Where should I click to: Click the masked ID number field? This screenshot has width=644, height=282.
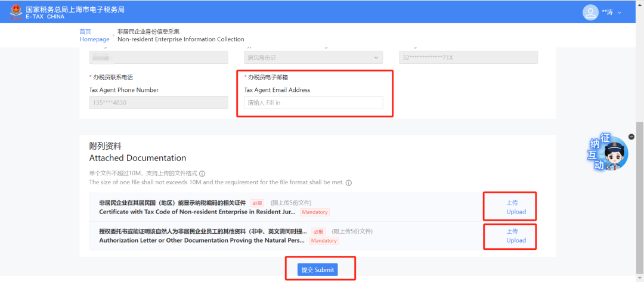pos(468,57)
